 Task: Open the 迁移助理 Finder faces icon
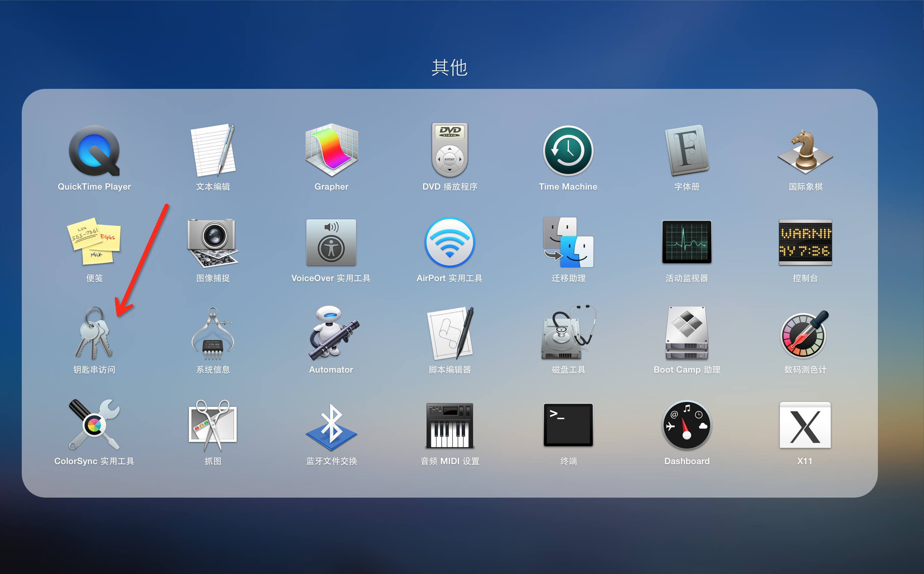568,243
